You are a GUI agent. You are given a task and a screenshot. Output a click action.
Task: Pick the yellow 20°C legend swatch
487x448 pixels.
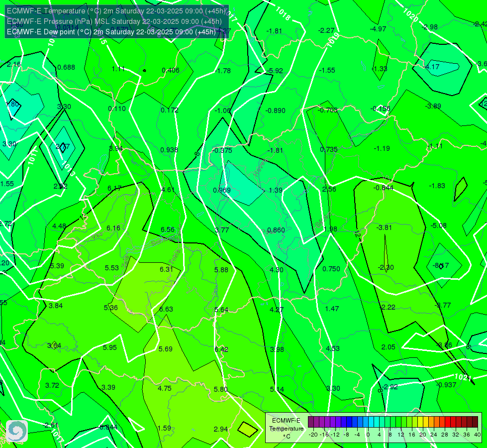420,422
